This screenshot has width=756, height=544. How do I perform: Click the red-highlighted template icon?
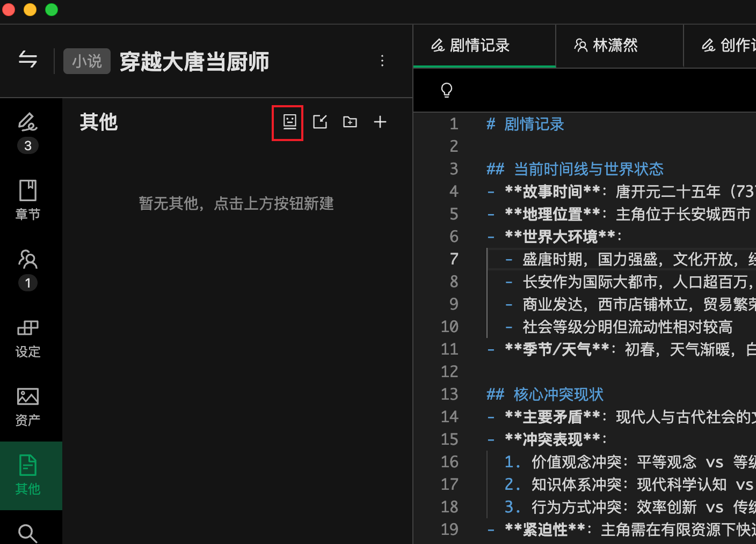[x=289, y=122]
